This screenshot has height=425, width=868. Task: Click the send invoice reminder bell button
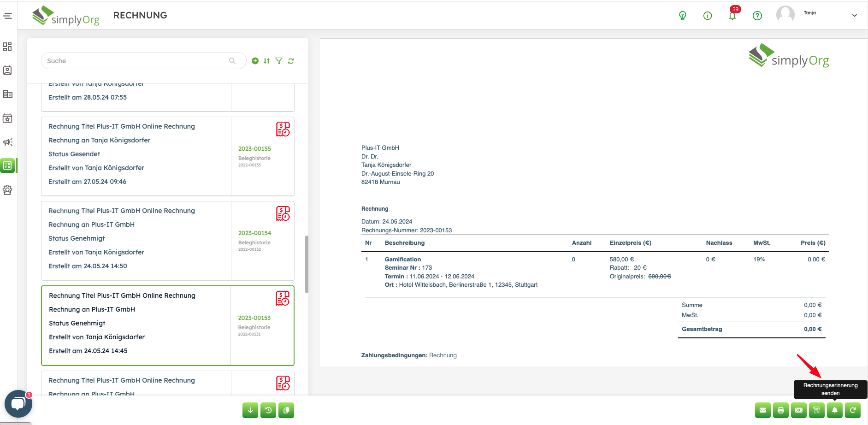point(834,410)
